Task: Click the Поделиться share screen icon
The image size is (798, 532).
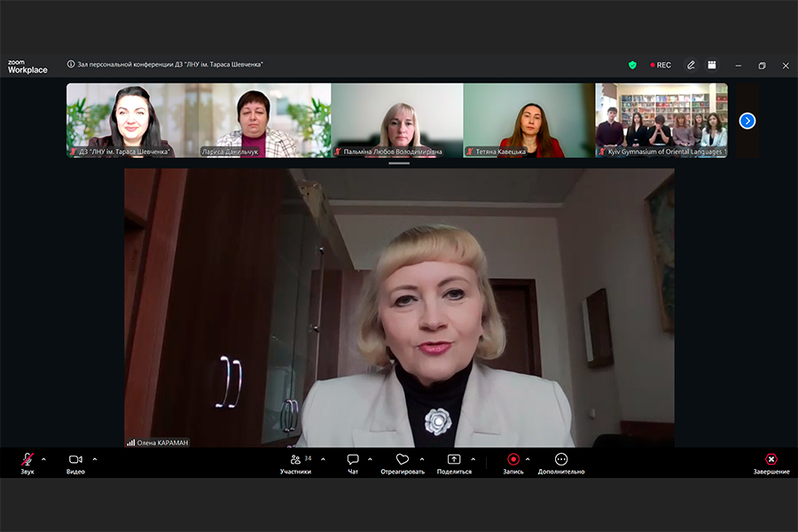Action: [454, 459]
